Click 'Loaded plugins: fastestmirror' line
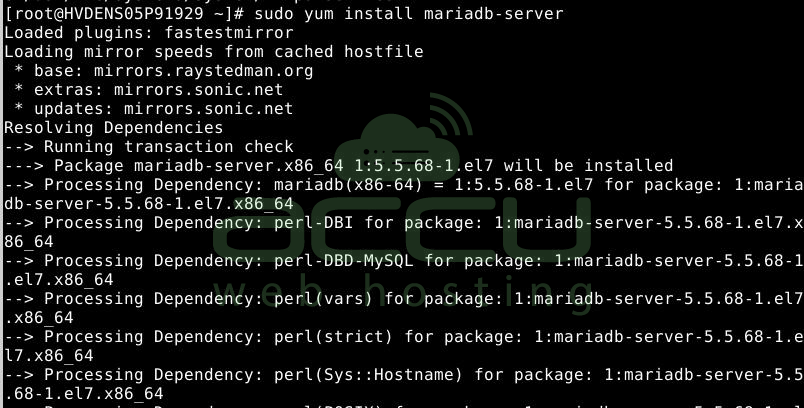Screen dimensions: 804x408 (x=149, y=33)
